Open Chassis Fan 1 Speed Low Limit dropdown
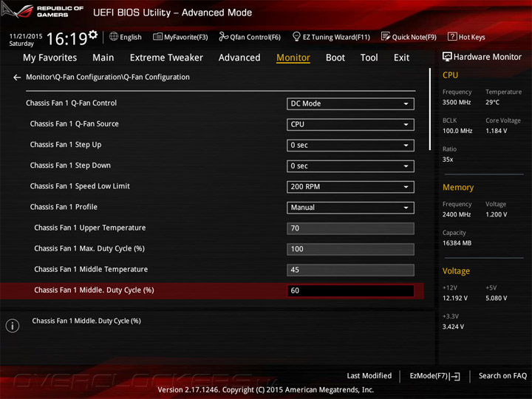Image resolution: width=532 pixels, height=399 pixels. pos(350,187)
